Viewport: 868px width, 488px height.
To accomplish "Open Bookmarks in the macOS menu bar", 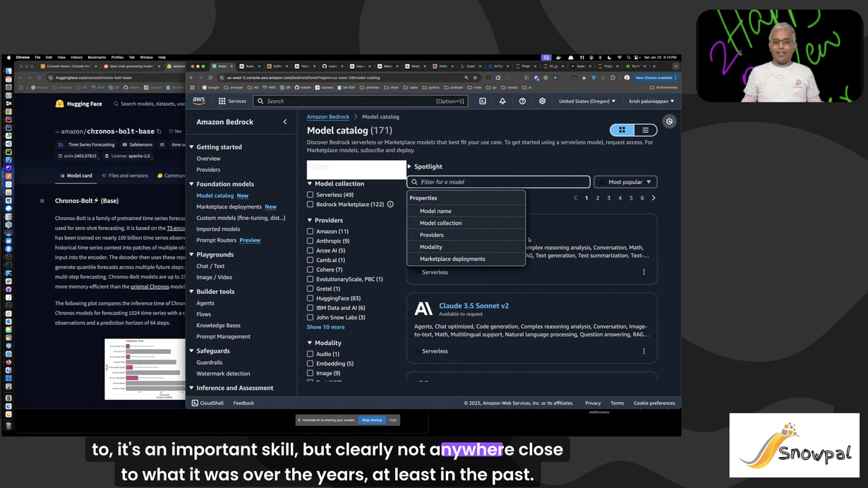I will [x=97, y=57].
